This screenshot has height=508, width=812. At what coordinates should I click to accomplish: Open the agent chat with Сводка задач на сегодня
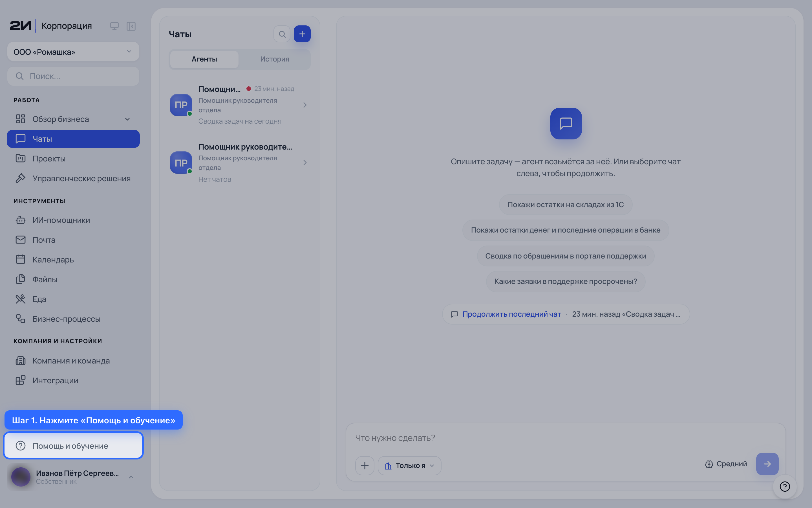click(240, 105)
